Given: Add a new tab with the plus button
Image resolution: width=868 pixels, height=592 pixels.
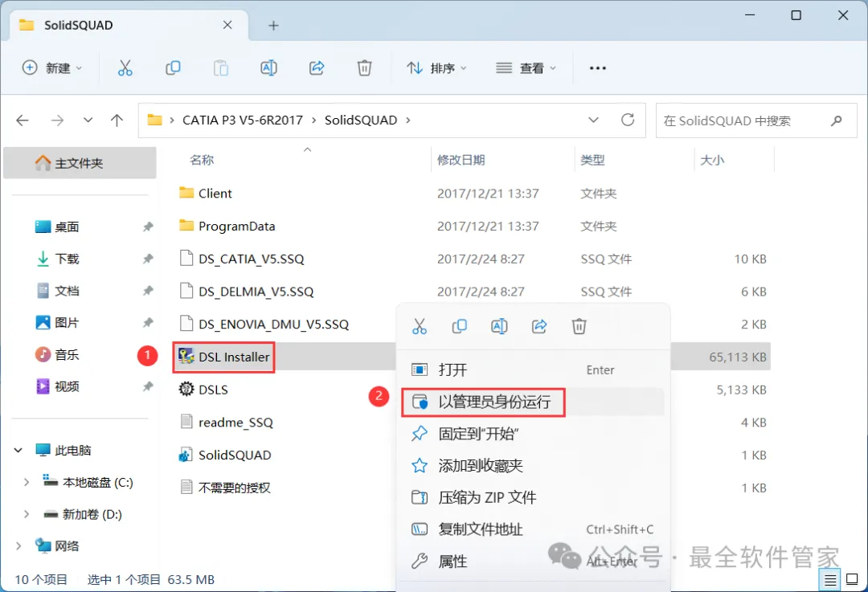Looking at the screenshot, I should click(273, 26).
